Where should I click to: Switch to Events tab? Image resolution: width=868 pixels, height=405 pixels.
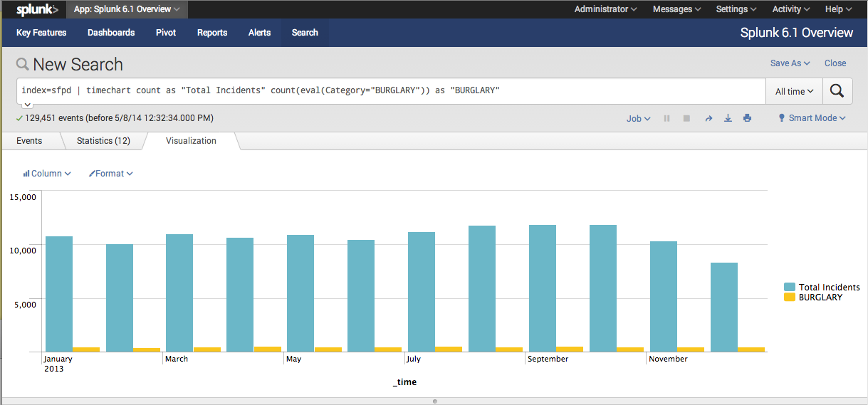(x=29, y=141)
